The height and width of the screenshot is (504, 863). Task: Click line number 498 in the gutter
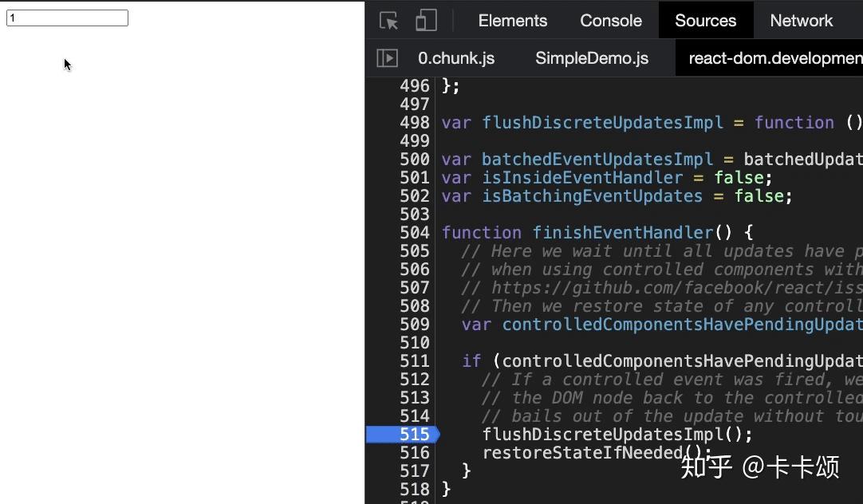click(415, 123)
